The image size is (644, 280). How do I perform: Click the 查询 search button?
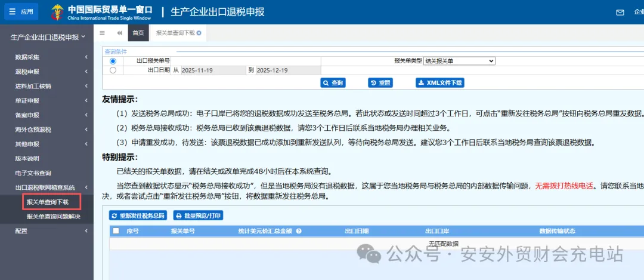point(333,82)
